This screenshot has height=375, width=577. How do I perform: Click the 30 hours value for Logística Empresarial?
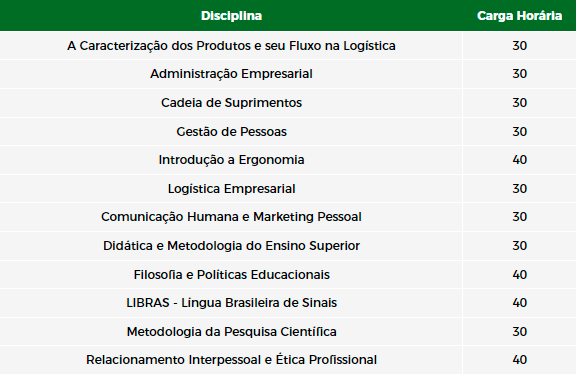click(x=520, y=189)
